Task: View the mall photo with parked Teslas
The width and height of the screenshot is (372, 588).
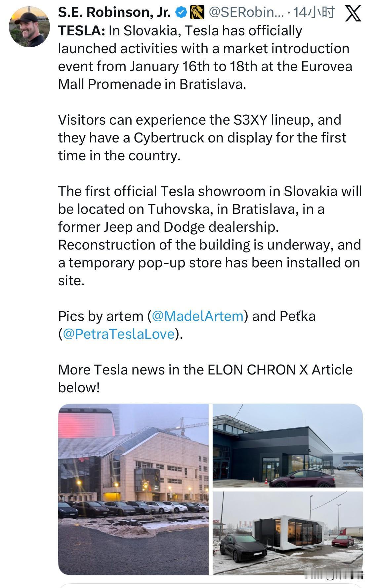Action: [133, 489]
